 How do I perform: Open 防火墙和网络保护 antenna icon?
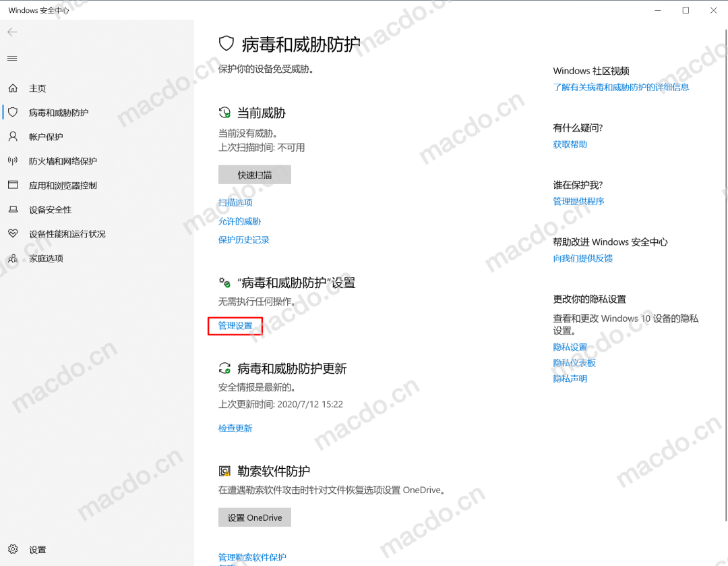13,161
